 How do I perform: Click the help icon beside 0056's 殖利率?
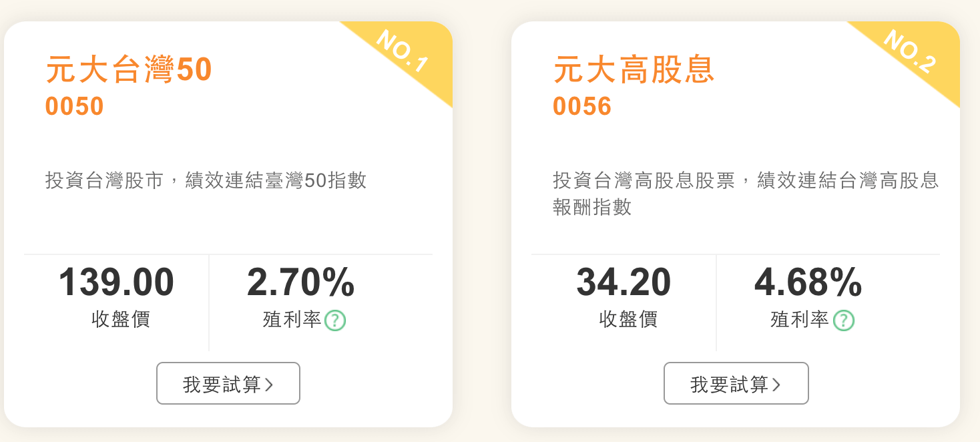(844, 320)
